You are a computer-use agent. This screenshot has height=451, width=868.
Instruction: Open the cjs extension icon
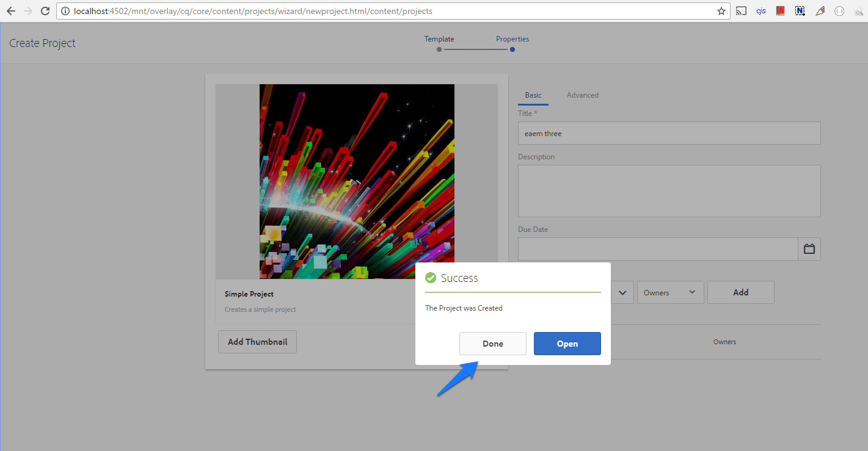(x=761, y=11)
